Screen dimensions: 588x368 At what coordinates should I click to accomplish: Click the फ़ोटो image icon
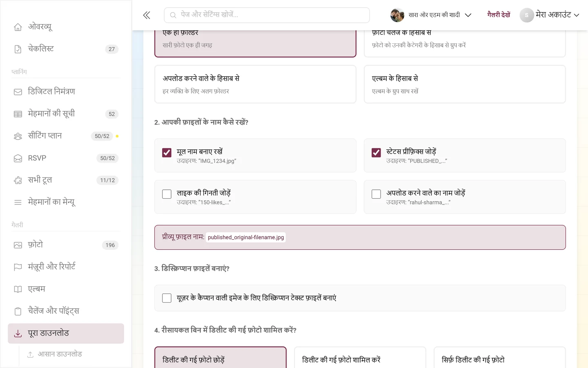click(18, 245)
